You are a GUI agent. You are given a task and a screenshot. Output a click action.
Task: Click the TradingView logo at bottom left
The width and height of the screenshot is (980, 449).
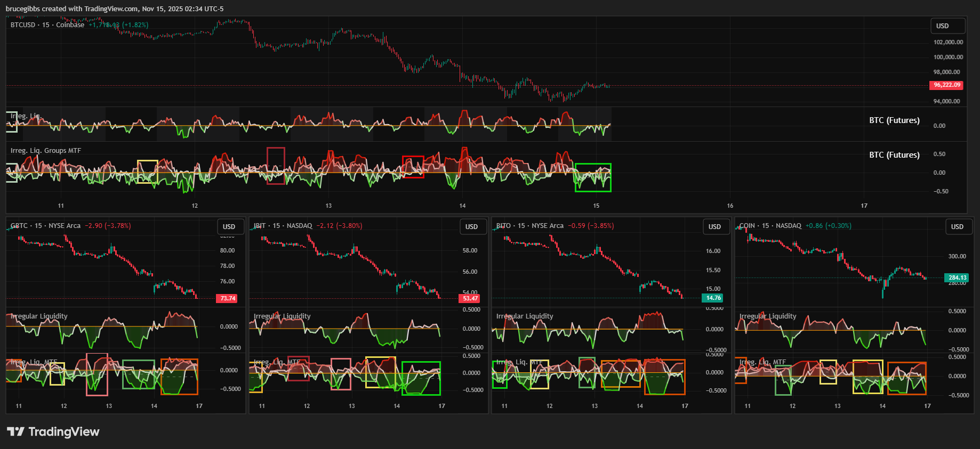point(53,431)
